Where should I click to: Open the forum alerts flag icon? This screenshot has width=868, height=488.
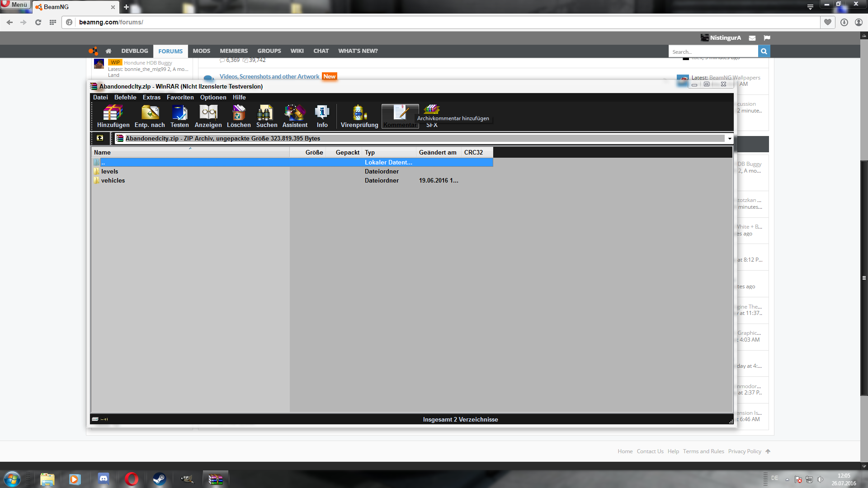point(767,38)
